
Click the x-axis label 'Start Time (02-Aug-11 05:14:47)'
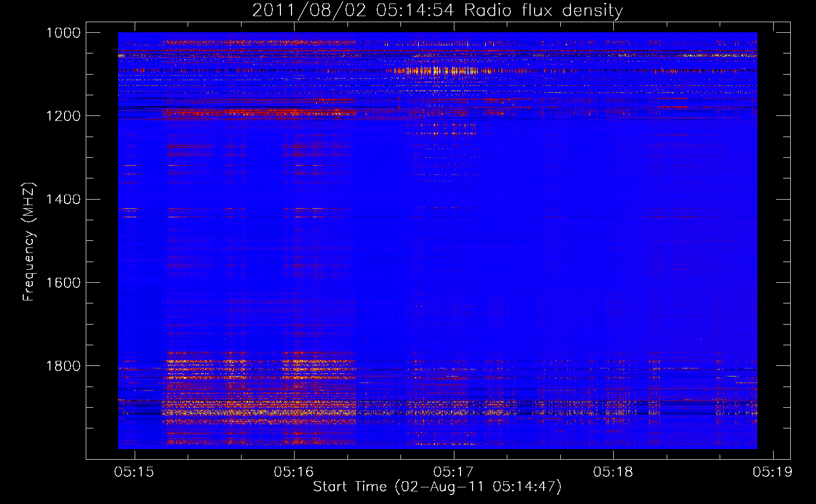point(437,487)
